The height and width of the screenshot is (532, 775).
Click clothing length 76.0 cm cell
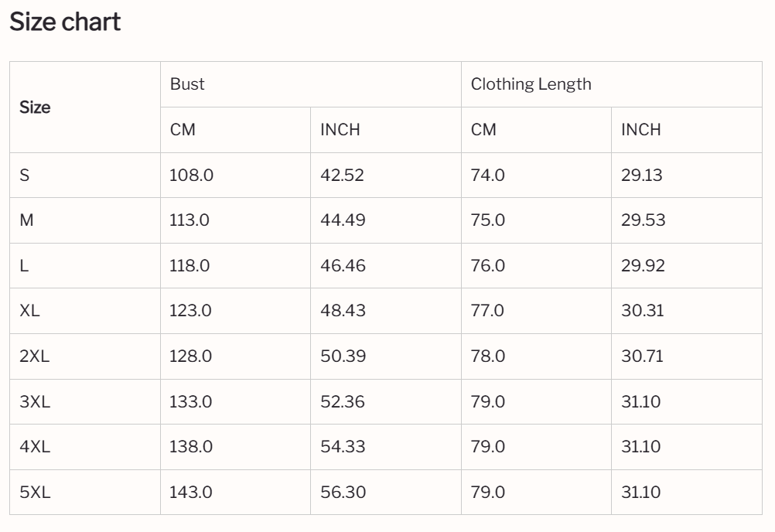[487, 266]
